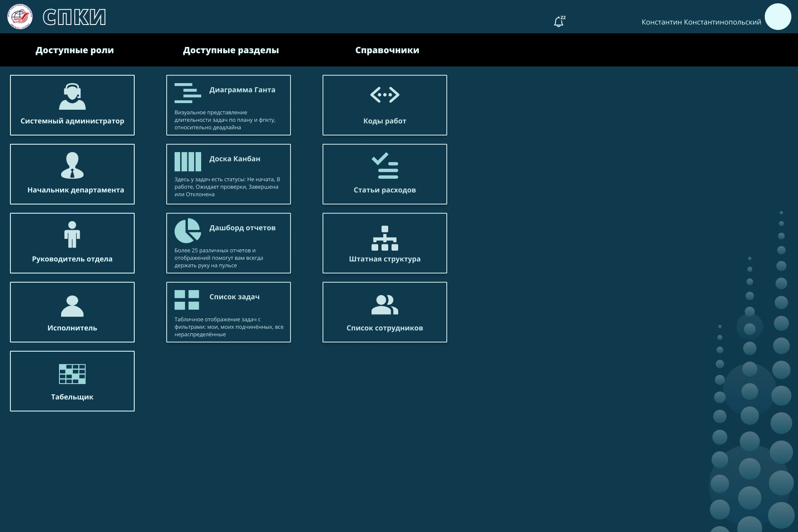Open the Справочники tab
This screenshot has width=798, height=532.
pyautogui.click(x=387, y=50)
